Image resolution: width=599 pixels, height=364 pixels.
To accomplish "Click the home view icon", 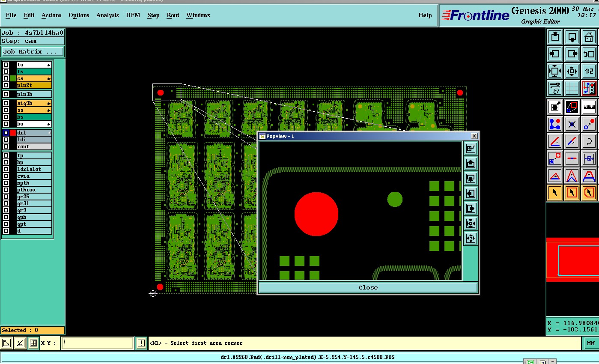I will [589, 37].
